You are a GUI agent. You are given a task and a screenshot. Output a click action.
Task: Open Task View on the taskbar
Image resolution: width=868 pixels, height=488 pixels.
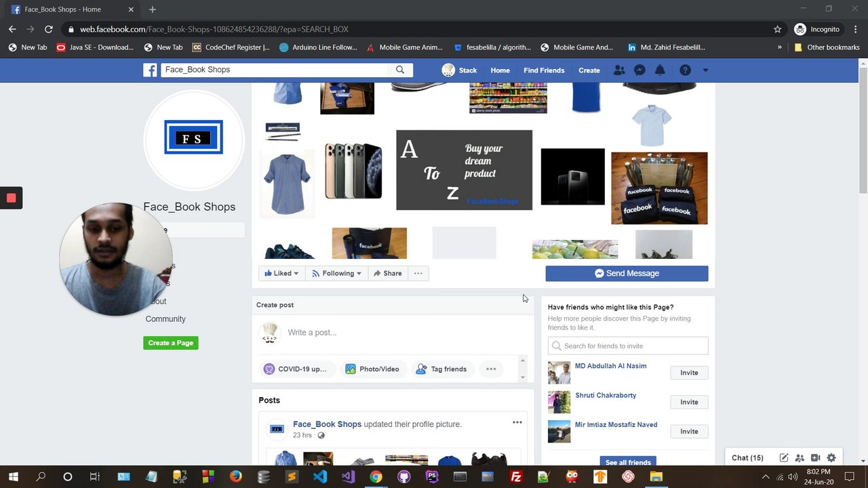[95, 476]
